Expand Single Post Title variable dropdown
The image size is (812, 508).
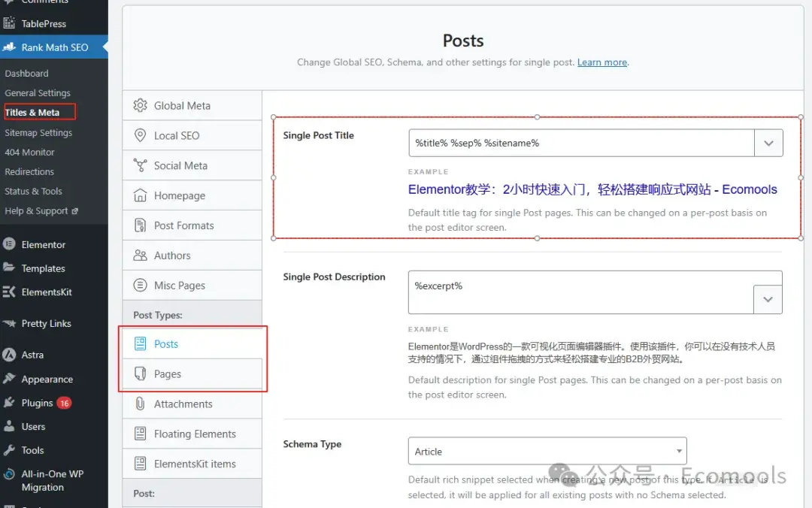[x=768, y=143]
